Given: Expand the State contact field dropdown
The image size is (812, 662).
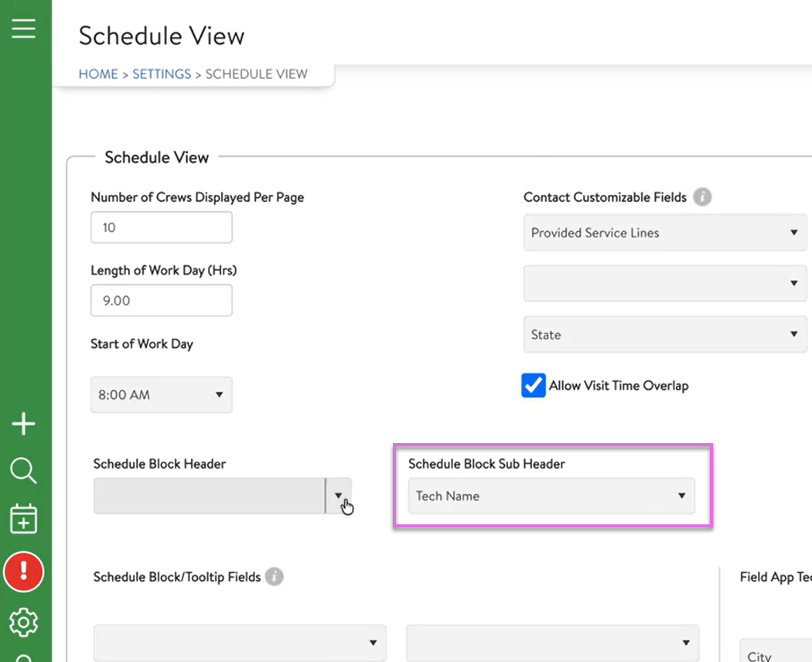Looking at the screenshot, I should coord(664,335).
